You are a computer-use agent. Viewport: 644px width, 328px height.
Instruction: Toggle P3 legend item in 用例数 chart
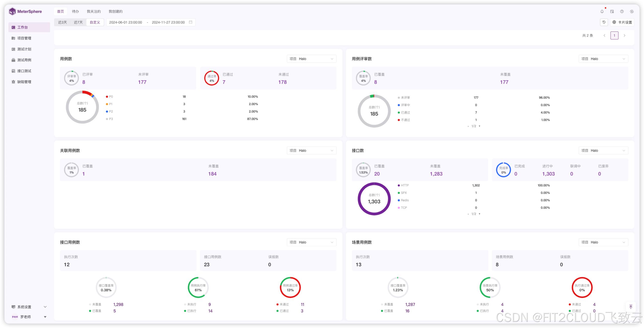[x=109, y=119]
